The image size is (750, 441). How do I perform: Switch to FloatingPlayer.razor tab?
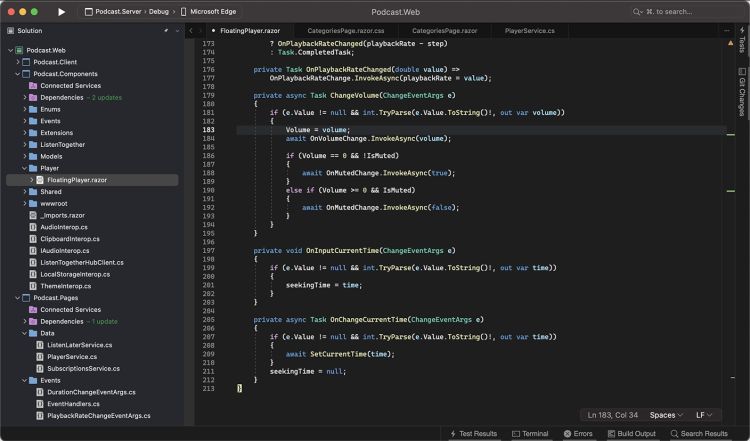250,31
